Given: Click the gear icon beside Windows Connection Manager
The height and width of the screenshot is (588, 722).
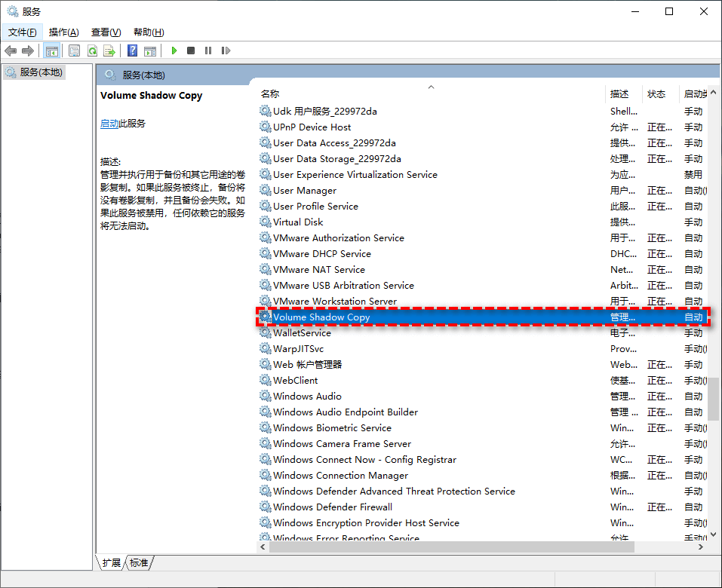Looking at the screenshot, I should coord(266,475).
